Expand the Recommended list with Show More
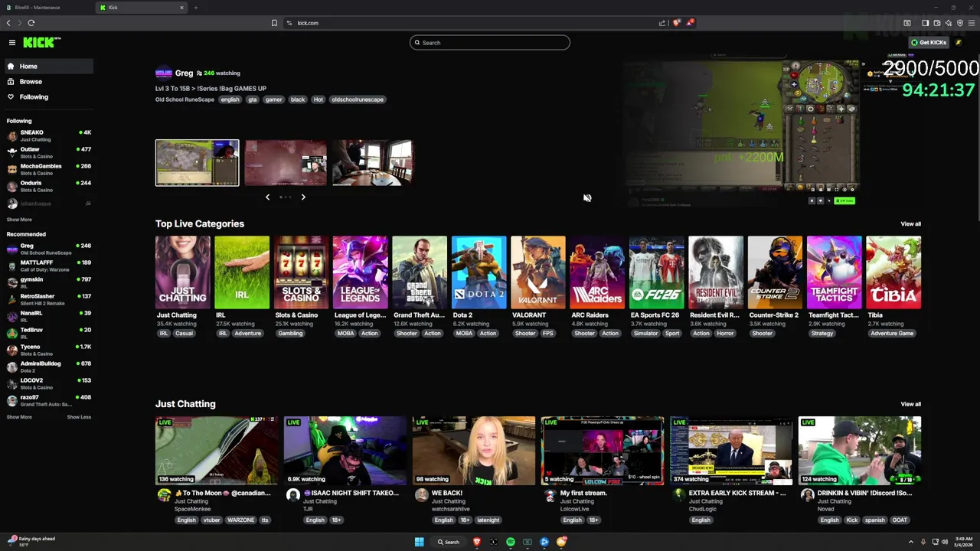 click(x=19, y=417)
